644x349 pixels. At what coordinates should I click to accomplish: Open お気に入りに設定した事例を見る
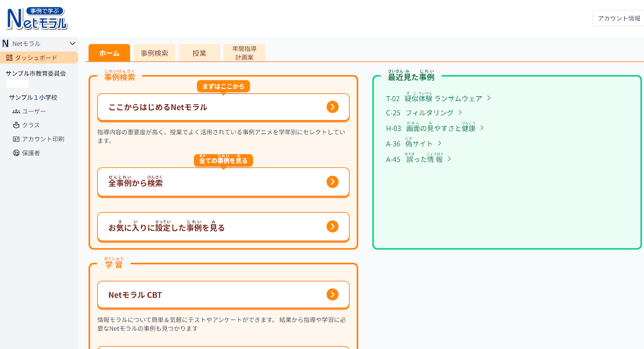(223, 227)
